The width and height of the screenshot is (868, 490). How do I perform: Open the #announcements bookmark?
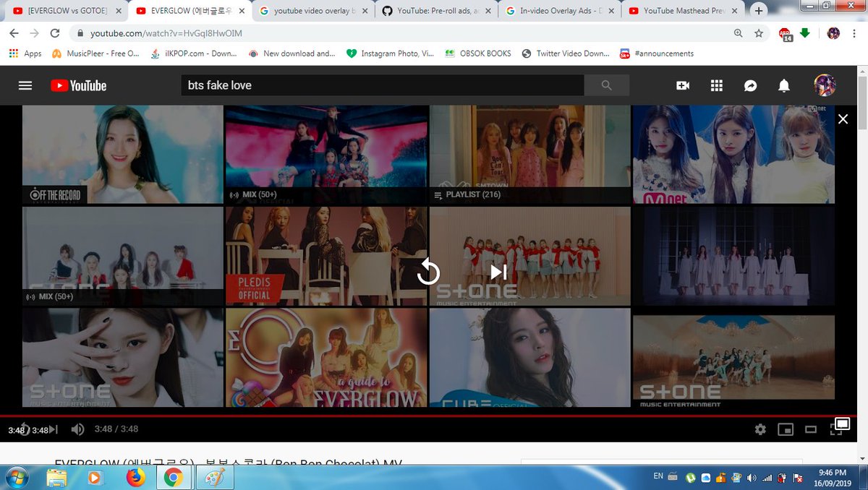(x=657, y=53)
